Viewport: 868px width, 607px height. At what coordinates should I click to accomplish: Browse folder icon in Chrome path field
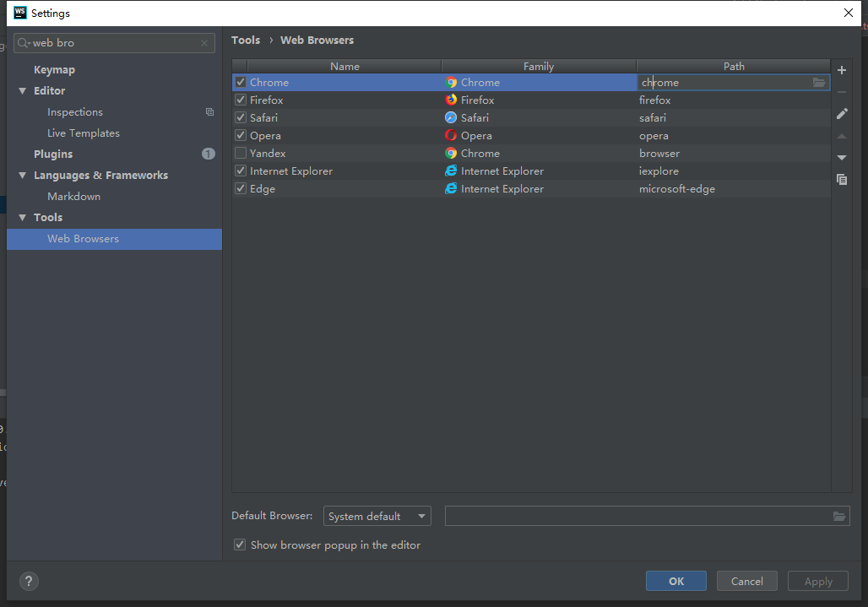[x=819, y=83]
